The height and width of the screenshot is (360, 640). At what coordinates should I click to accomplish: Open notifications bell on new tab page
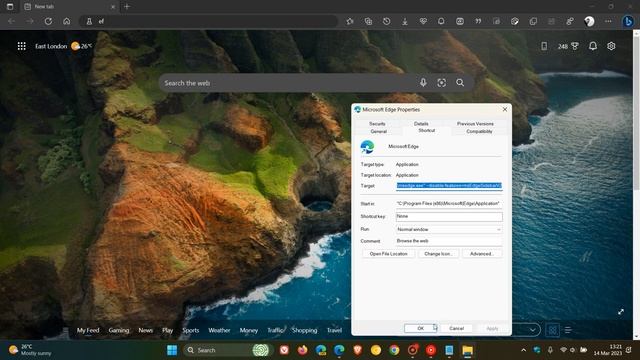tap(593, 46)
